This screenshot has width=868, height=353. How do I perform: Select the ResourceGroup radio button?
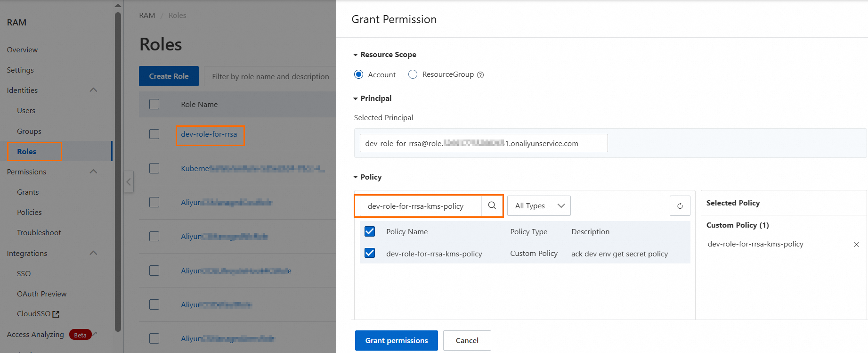click(x=413, y=74)
